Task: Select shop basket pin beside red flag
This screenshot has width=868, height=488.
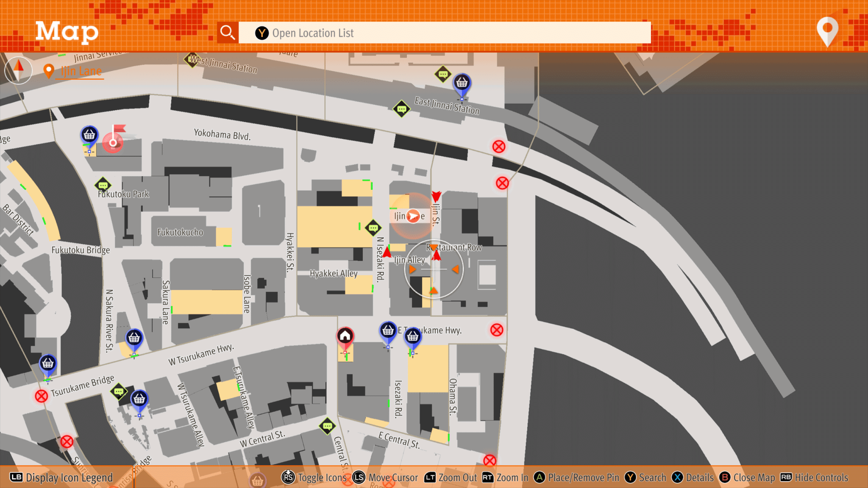Action: [x=89, y=135]
